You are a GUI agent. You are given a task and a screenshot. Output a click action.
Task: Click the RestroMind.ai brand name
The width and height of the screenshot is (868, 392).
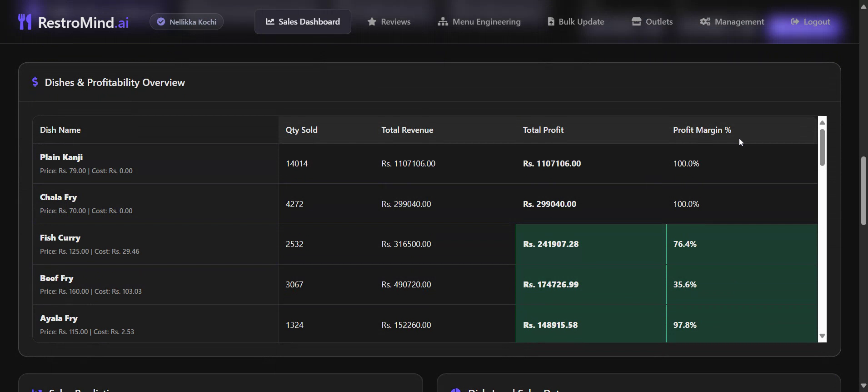83,22
